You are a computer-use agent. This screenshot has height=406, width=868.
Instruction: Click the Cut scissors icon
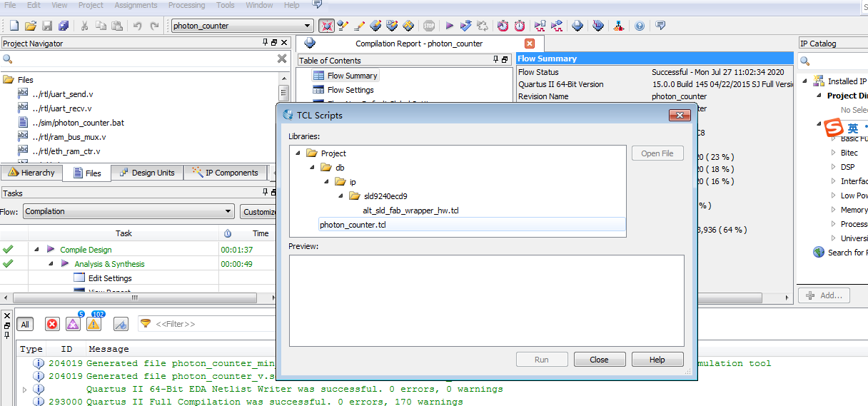(x=84, y=26)
